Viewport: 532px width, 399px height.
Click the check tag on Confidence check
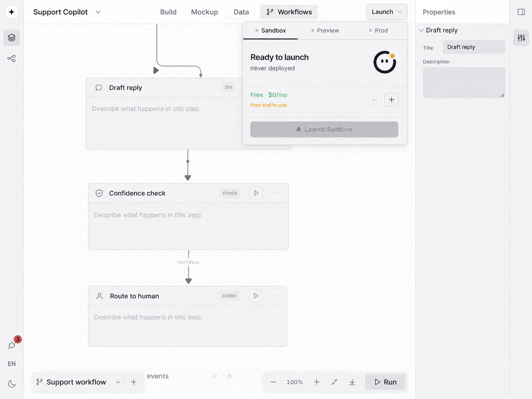click(x=230, y=193)
